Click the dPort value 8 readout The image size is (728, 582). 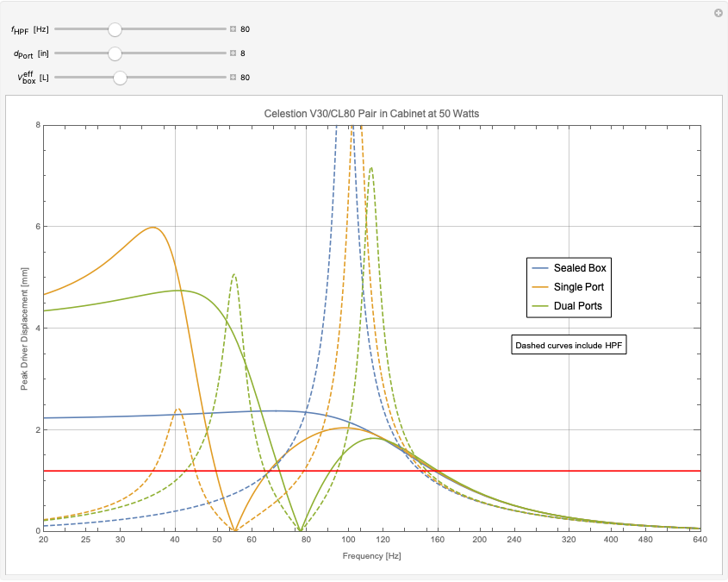243,53
